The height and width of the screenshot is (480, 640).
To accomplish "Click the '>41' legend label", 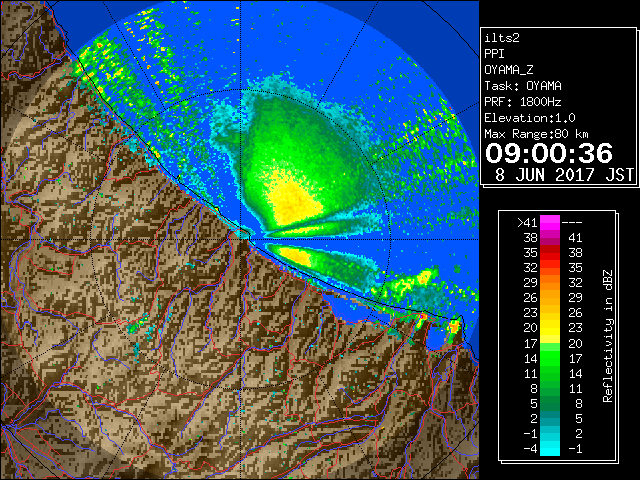I will pos(527,223).
